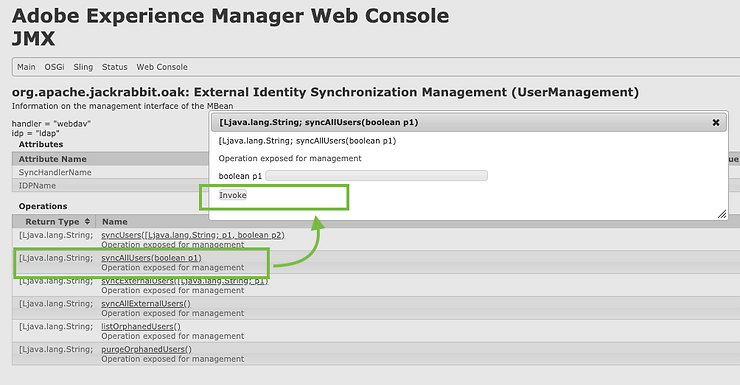Viewport: 740px width, 385px height.
Task: Open the Web Console menu
Action: pyautogui.click(x=162, y=67)
